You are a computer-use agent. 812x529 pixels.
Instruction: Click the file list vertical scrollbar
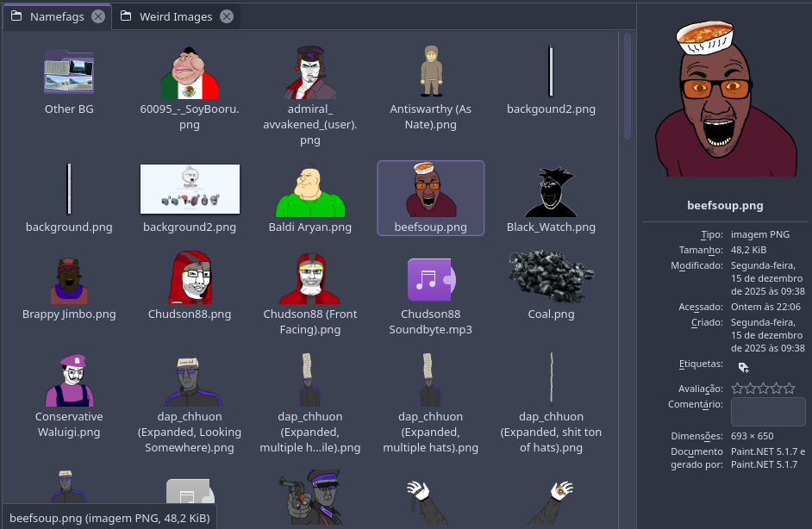(x=628, y=86)
